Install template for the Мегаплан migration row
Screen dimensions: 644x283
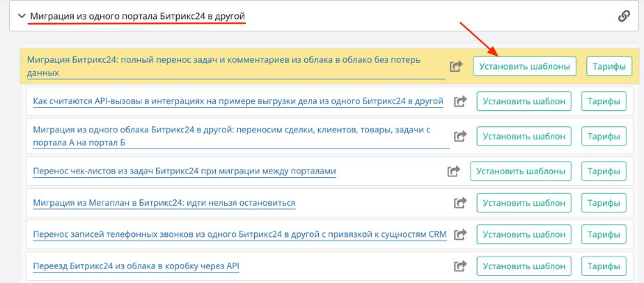(x=524, y=203)
